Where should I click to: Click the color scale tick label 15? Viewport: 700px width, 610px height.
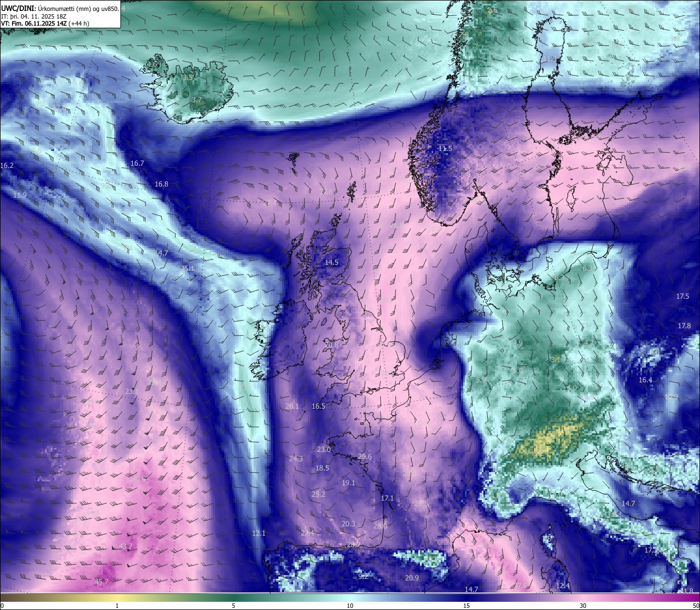point(466,606)
